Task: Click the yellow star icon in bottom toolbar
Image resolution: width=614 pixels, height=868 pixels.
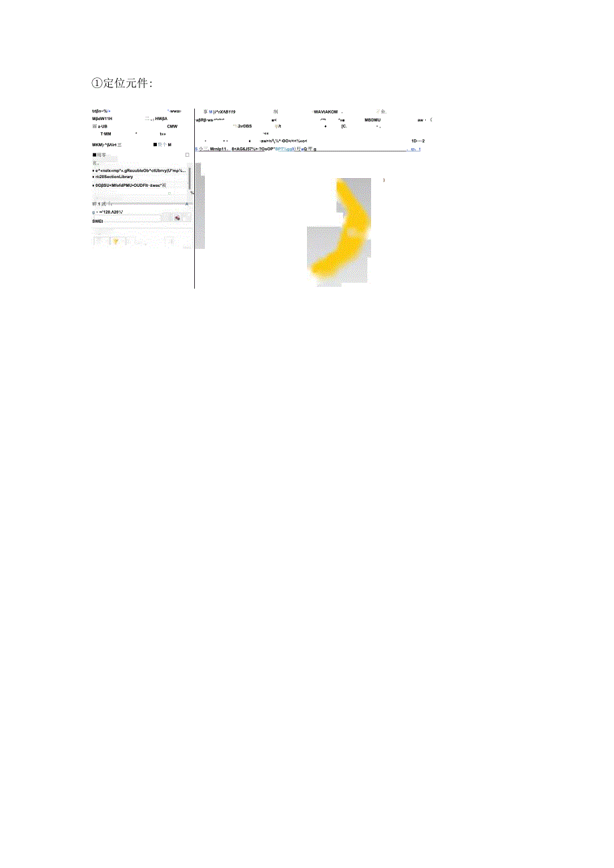Action: pyautogui.click(x=115, y=242)
